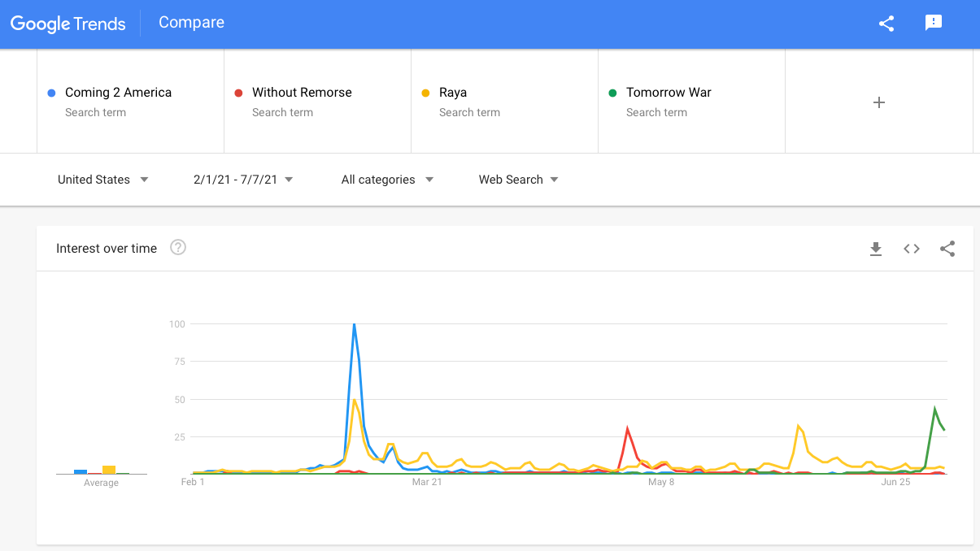Click the Mar 21 axis label
The width and height of the screenshot is (980, 551).
[x=426, y=482]
